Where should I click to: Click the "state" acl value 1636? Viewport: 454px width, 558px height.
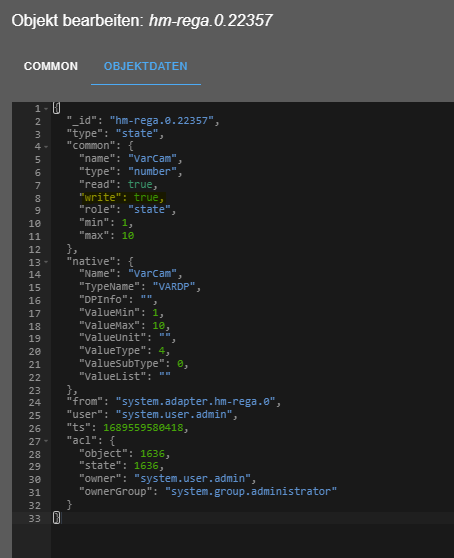pos(146,465)
